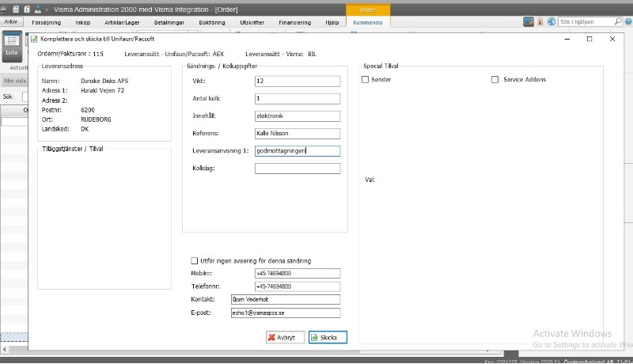The image size is (633, 364).
Task: Click the empty Kollislag field
Action: [x=298, y=169]
